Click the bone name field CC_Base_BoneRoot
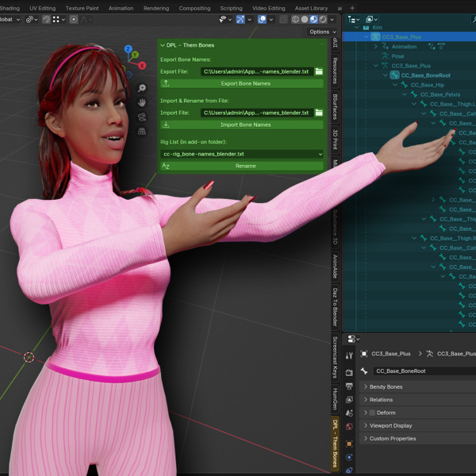This screenshot has width=476, height=476. pos(424,371)
